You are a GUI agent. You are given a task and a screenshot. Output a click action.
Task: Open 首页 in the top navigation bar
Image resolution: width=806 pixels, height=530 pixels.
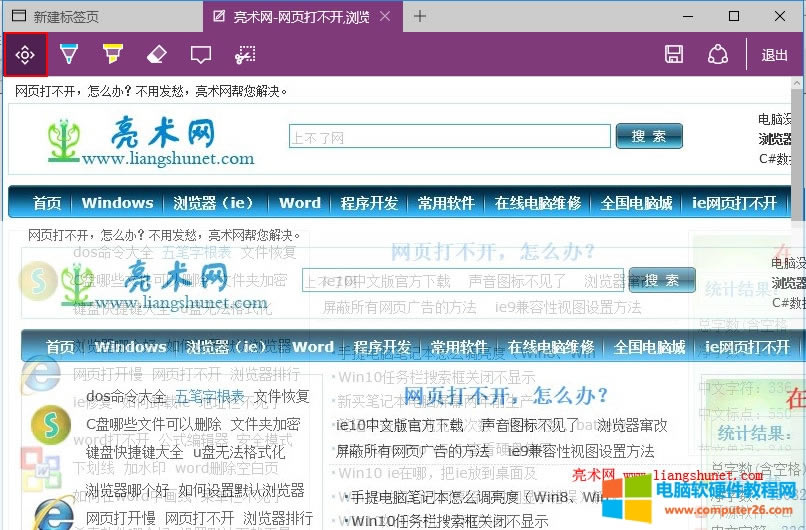pyautogui.click(x=46, y=203)
